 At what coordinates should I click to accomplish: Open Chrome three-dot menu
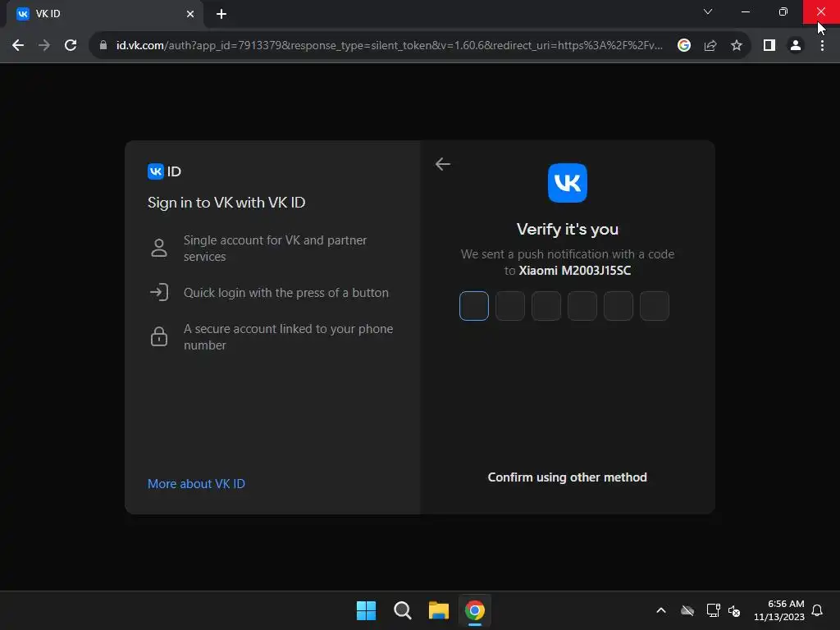coord(822,46)
